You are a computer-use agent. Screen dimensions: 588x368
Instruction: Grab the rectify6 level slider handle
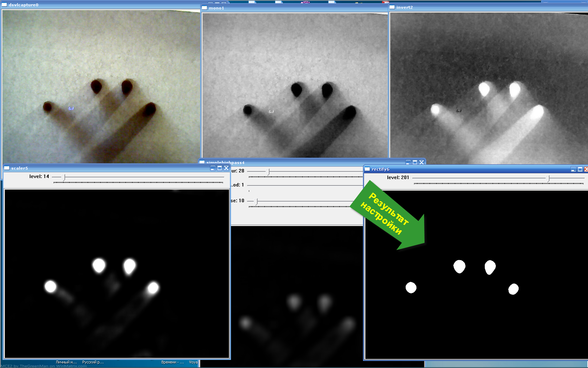coord(548,178)
